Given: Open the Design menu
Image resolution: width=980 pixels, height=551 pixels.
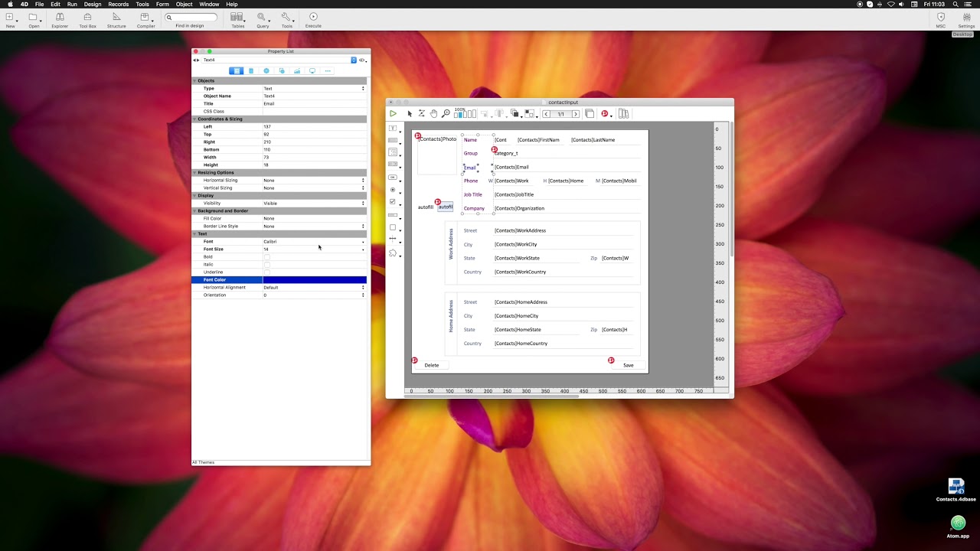Looking at the screenshot, I should point(93,4).
